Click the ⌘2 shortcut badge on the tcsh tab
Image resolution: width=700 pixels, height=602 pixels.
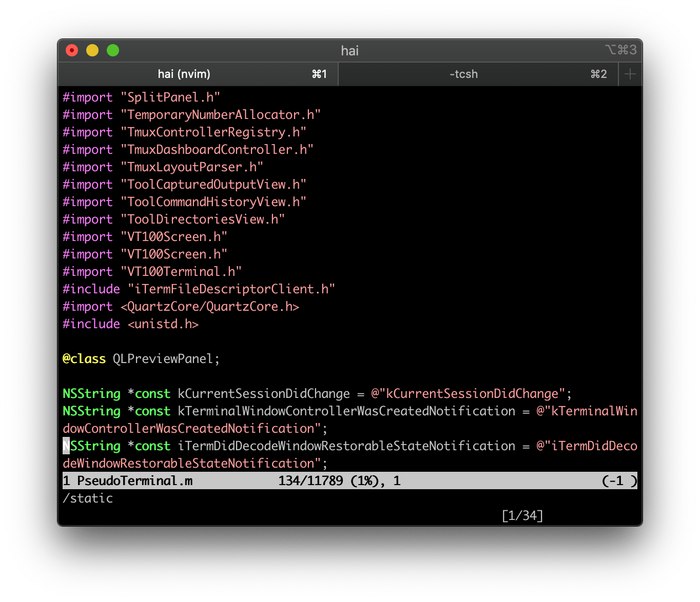pos(598,74)
